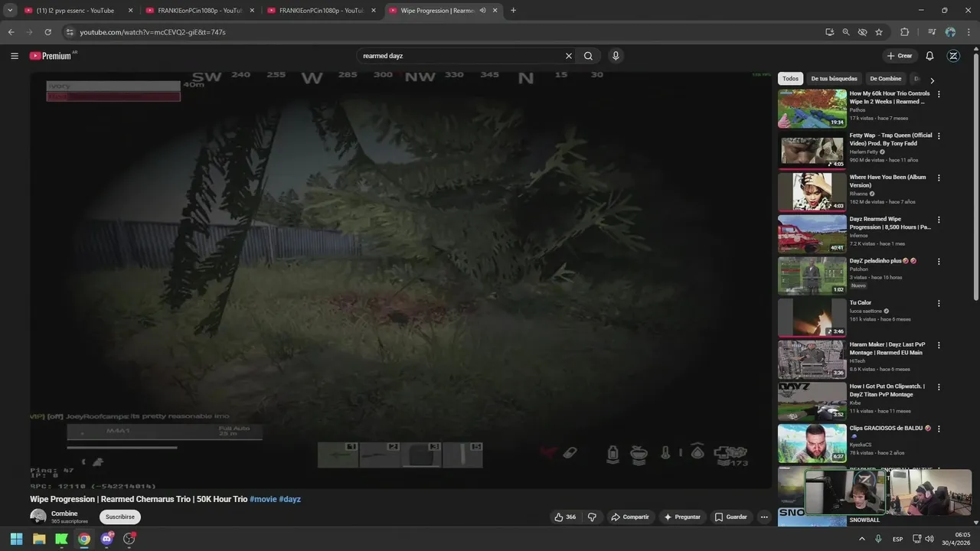The height and width of the screenshot is (551, 980).
Task: Click the Crear button
Action: [900, 56]
